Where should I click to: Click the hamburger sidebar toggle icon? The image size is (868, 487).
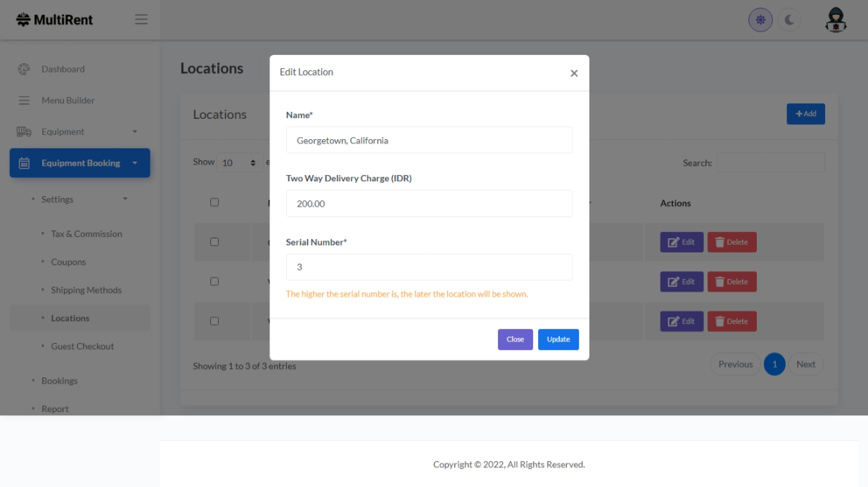coord(141,20)
